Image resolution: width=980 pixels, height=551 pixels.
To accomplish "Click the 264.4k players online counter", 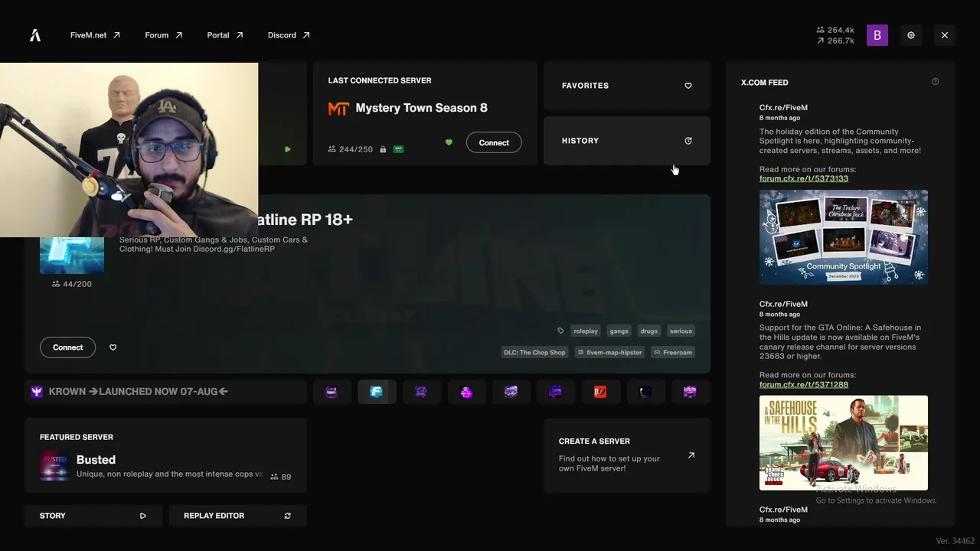I will click(835, 31).
